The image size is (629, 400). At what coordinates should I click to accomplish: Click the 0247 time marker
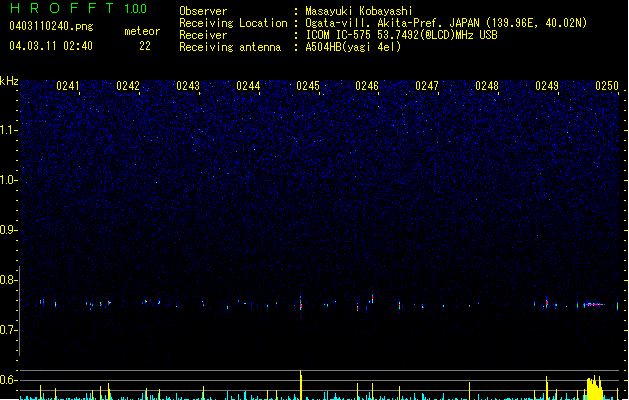[x=427, y=86]
